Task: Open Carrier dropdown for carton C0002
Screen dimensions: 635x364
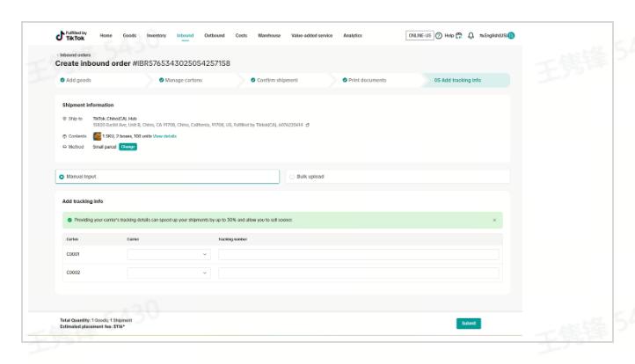Action: [169, 273]
